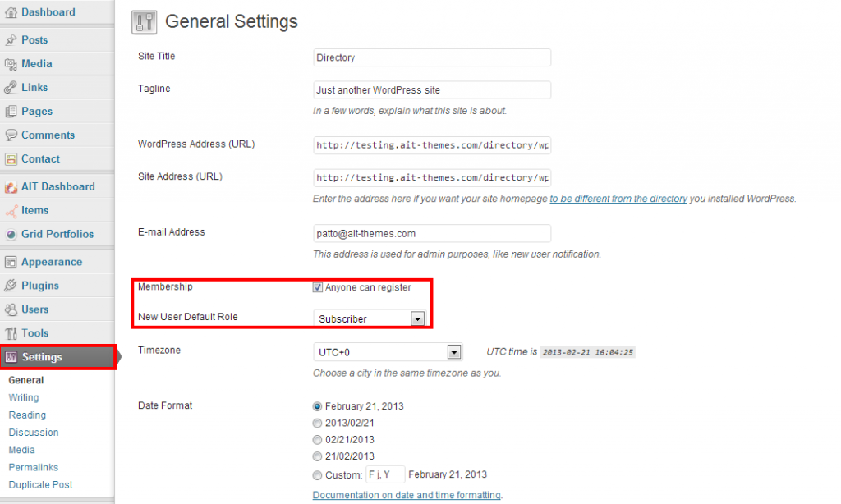Click into the Site Title field

tap(432, 57)
